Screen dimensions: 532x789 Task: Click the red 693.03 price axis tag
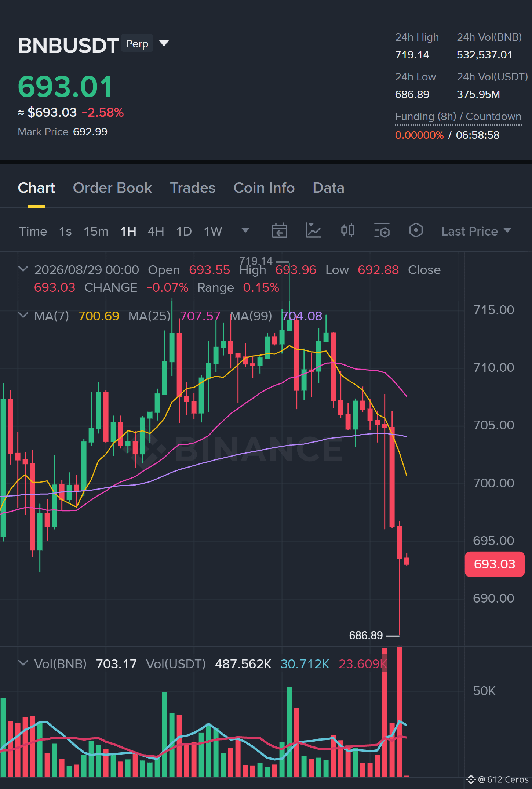click(x=495, y=564)
